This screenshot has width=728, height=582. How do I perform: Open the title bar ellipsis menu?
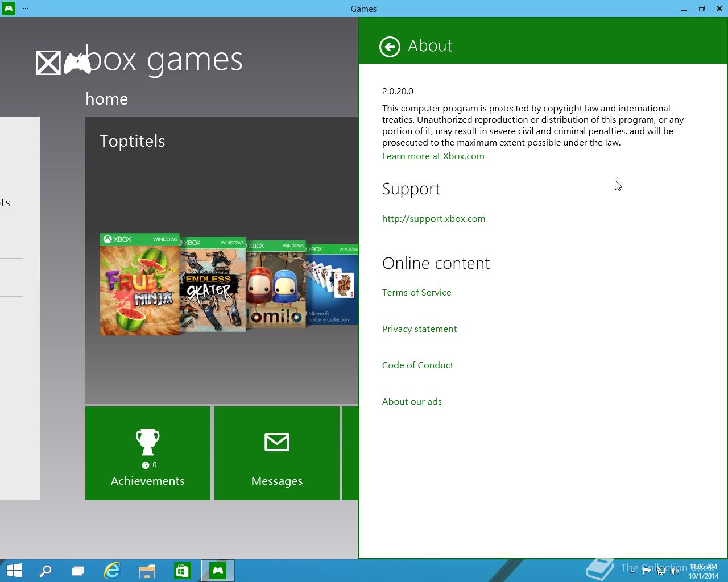tap(26, 9)
